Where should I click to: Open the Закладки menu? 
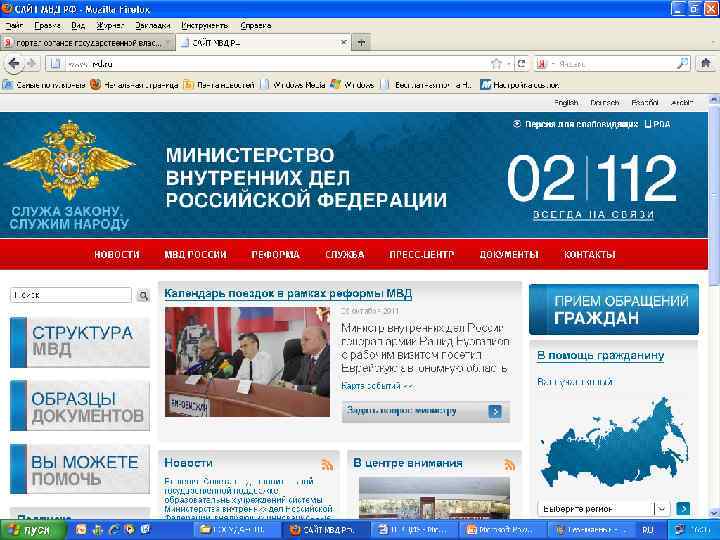tap(153, 26)
